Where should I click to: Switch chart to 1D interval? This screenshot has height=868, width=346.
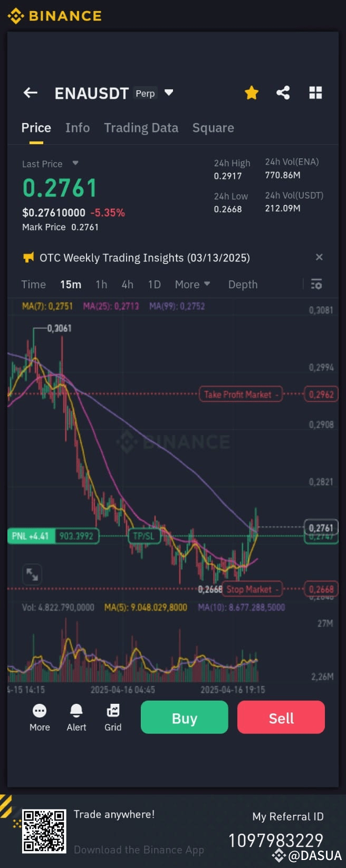(x=154, y=285)
